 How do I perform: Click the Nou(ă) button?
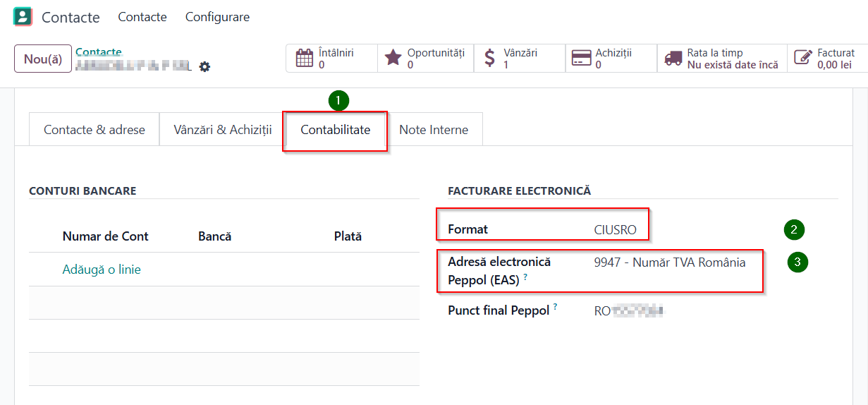point(43,59)
